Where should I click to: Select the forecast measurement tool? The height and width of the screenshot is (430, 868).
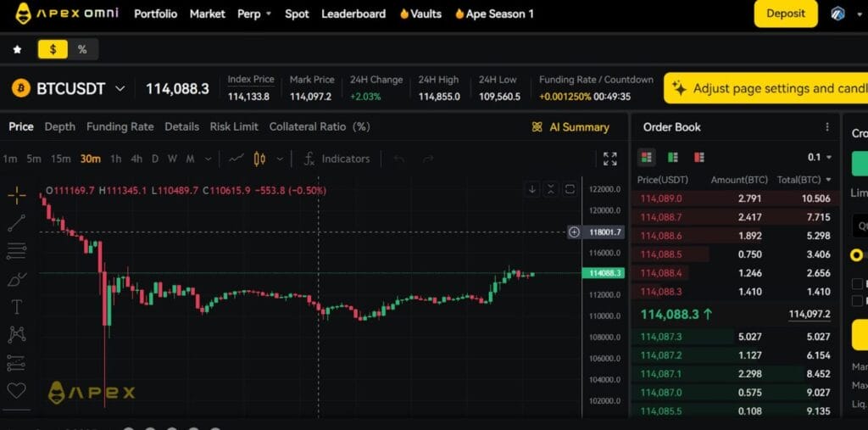17,363
